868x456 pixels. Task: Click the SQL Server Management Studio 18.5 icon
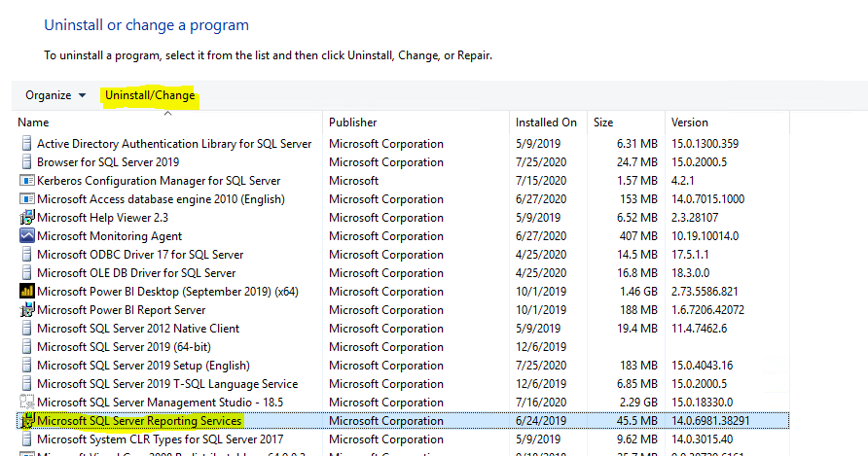26,403
